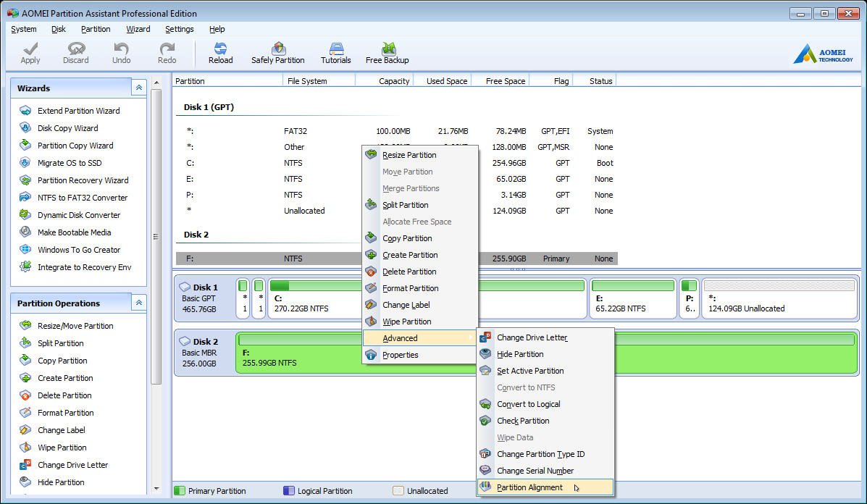Launch Migrate OS to SSD wizard
This screenshot has height=504, width=867.
[70, 163]
